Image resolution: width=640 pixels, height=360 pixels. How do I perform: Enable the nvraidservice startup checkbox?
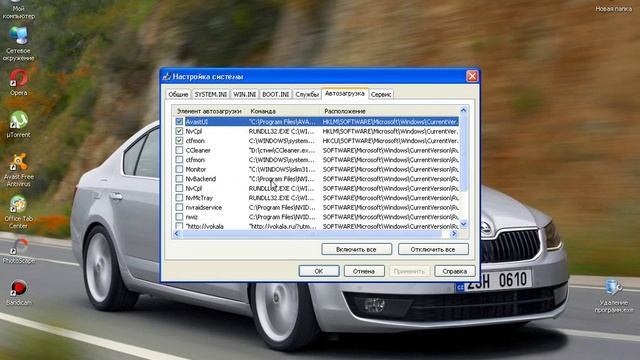click(179, 207)
